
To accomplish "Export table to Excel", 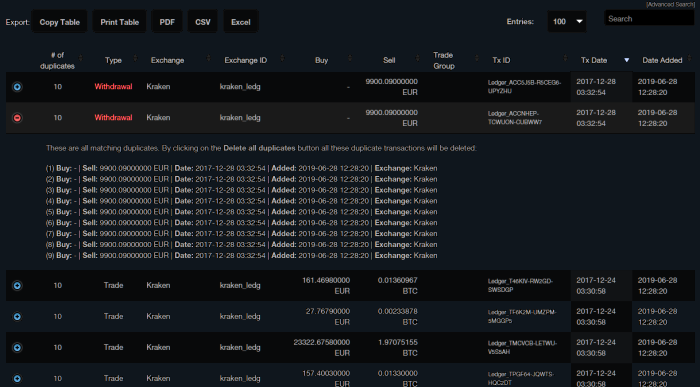I will (240, 22).
